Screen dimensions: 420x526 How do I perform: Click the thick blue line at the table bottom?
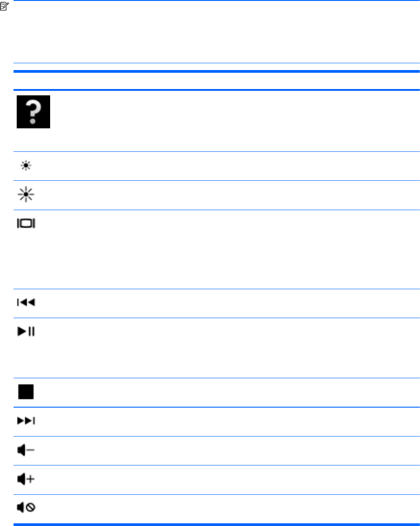coord(217,524)
